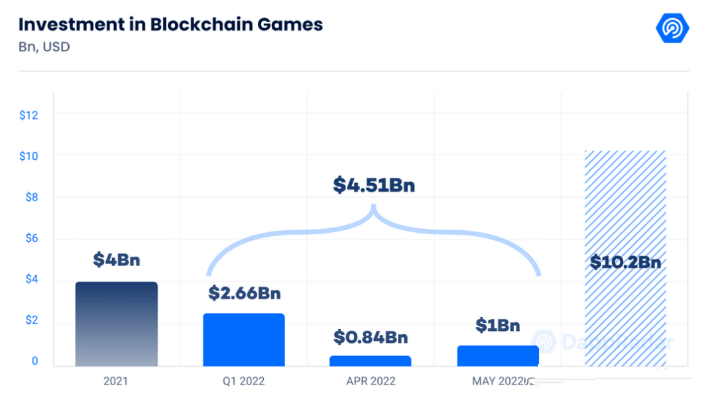Click the Investment in Blockchain Games title
Screen dimensions: 708x397
pyautogui.click(x=171, y=24)
